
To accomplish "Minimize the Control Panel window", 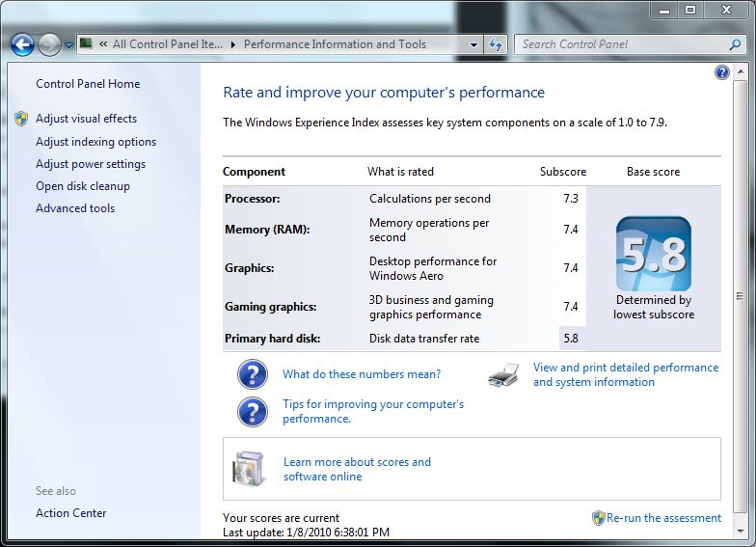I will point(664,10).
